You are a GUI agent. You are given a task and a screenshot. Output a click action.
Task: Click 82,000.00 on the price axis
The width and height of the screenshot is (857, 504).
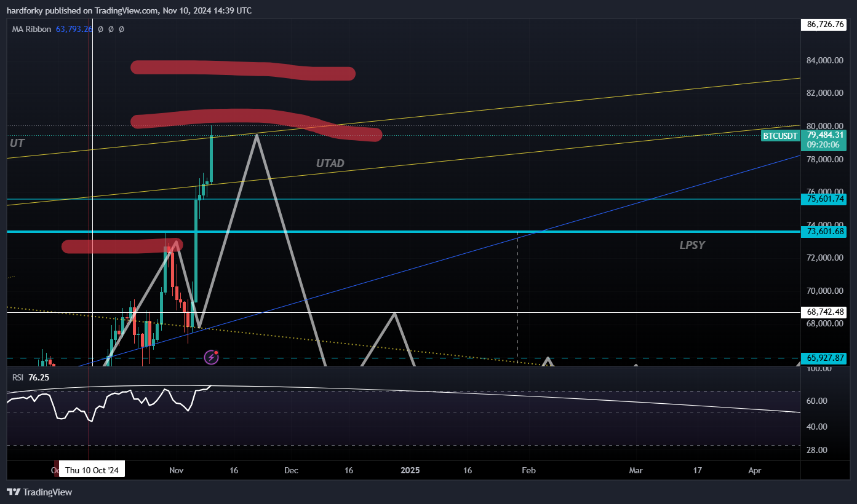point(825,93)
